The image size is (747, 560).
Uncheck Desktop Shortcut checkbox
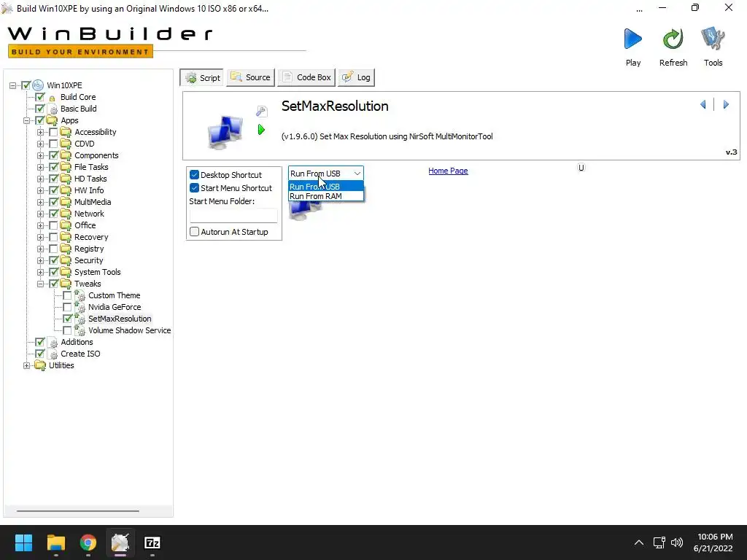194,175
